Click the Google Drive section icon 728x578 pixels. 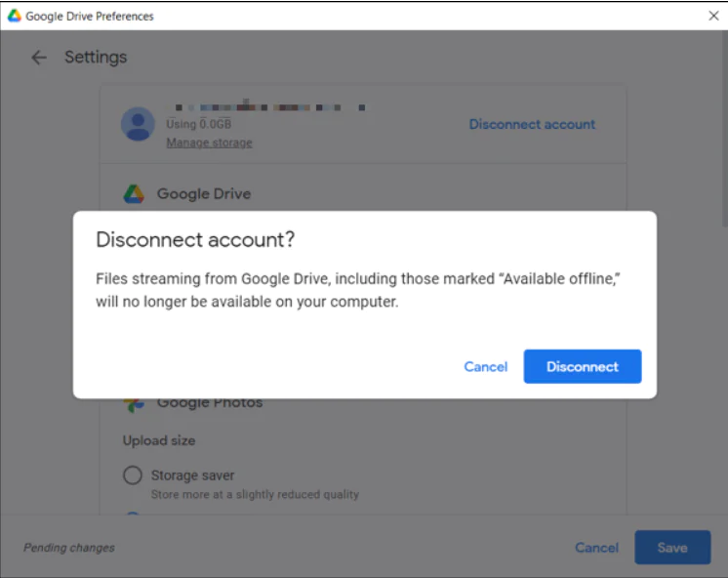coord(134,193)
